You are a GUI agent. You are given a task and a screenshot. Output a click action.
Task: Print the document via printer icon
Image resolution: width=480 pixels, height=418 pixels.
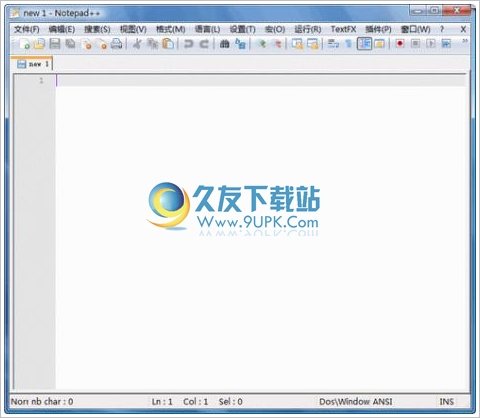point(116,44)
